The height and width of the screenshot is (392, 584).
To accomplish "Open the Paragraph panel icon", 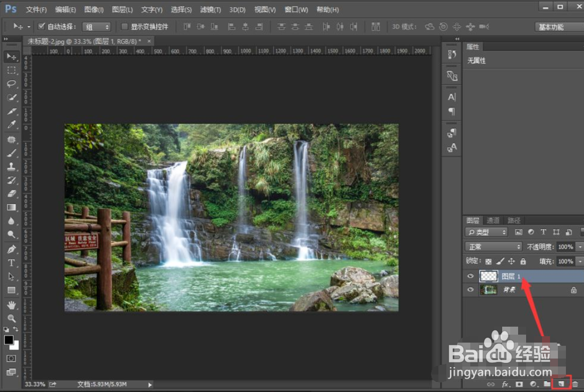I will point(452,112).
